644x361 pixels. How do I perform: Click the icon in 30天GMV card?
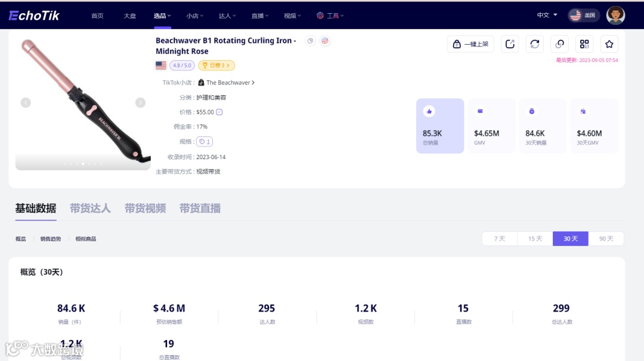click(x=583, y=111)
